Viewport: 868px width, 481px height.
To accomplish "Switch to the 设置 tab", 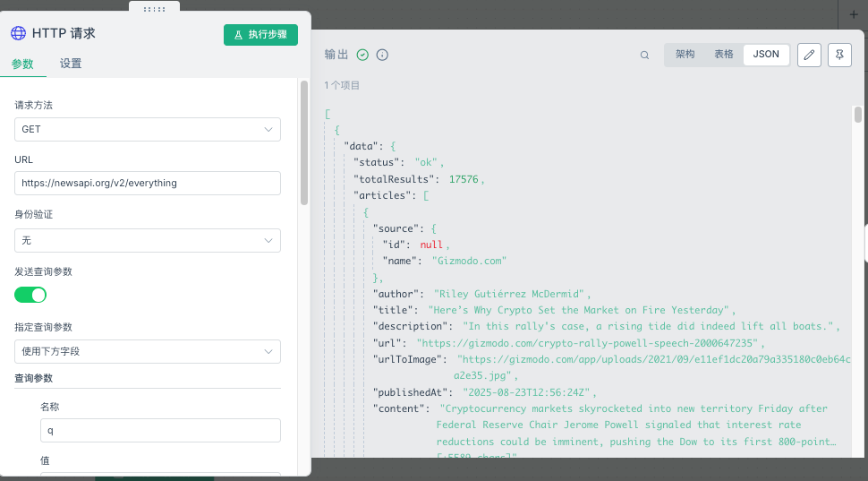I will (71, 64).
